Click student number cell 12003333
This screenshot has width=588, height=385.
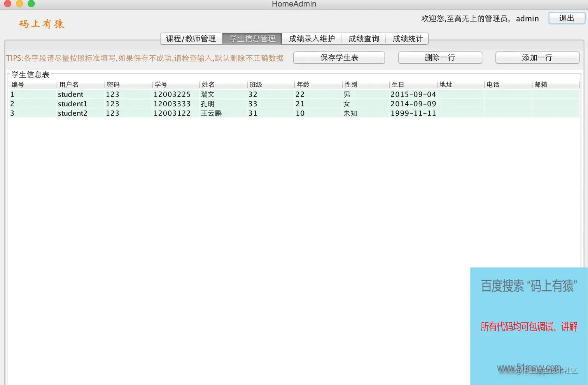[x=176, y=104]
